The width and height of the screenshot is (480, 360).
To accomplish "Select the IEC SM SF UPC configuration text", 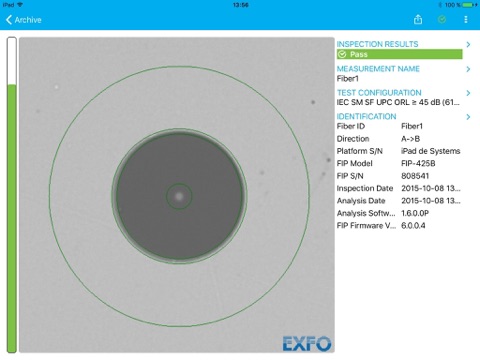I will (398, 102).
